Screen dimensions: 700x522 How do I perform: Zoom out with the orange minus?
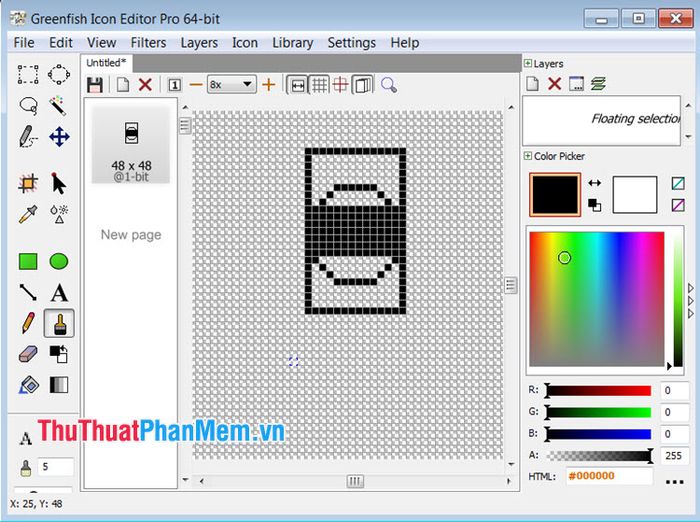click(196, 84)
